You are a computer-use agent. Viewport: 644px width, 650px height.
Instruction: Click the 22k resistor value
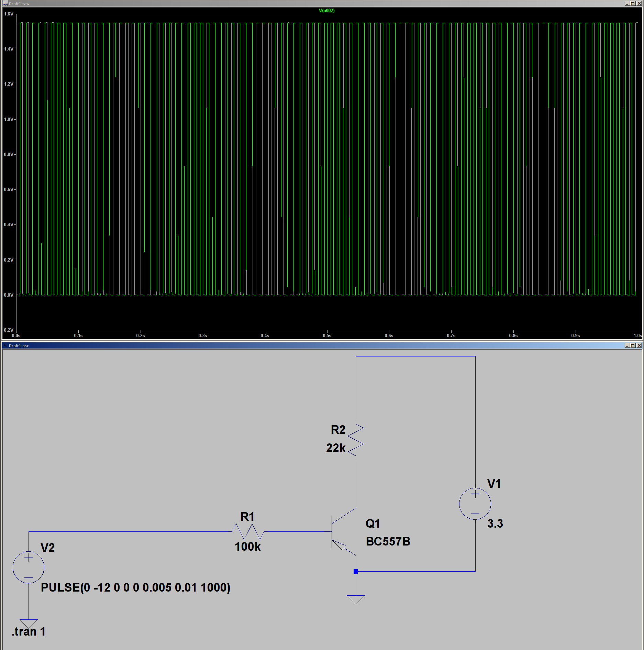tap(336, 448)
